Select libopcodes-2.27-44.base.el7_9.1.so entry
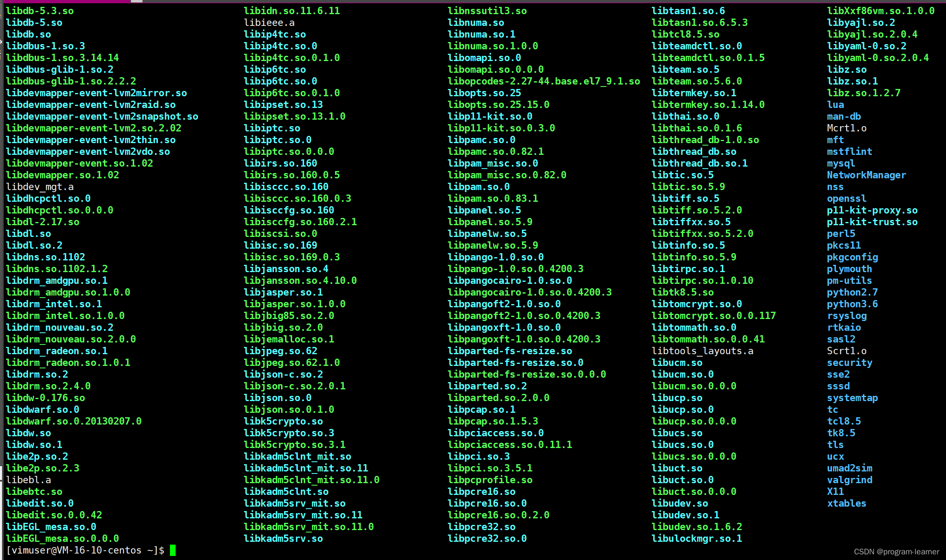Screen dimensions: 946x560 click(544, 81)
